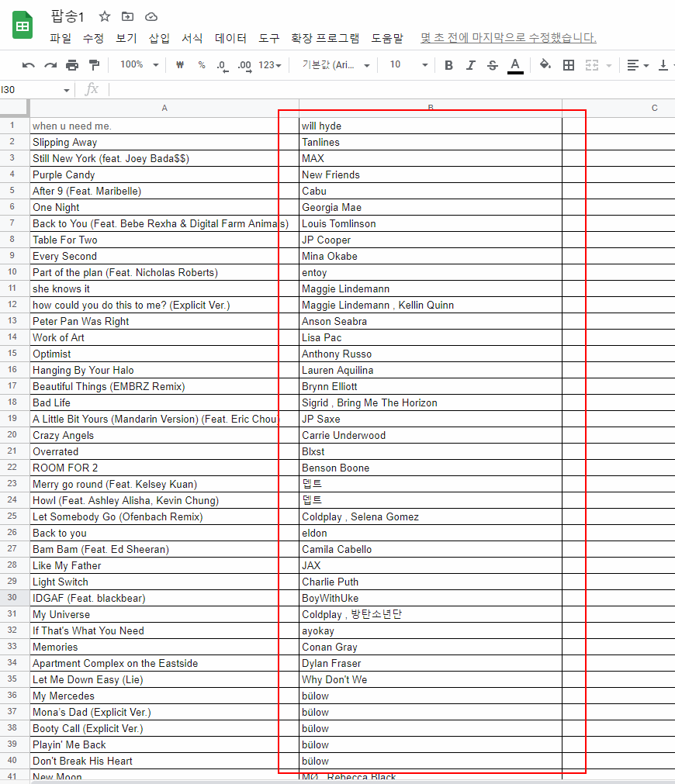Select cell 'Conan Gray'
This screenshot has height=784, width=675.
(x=431, y=647)
